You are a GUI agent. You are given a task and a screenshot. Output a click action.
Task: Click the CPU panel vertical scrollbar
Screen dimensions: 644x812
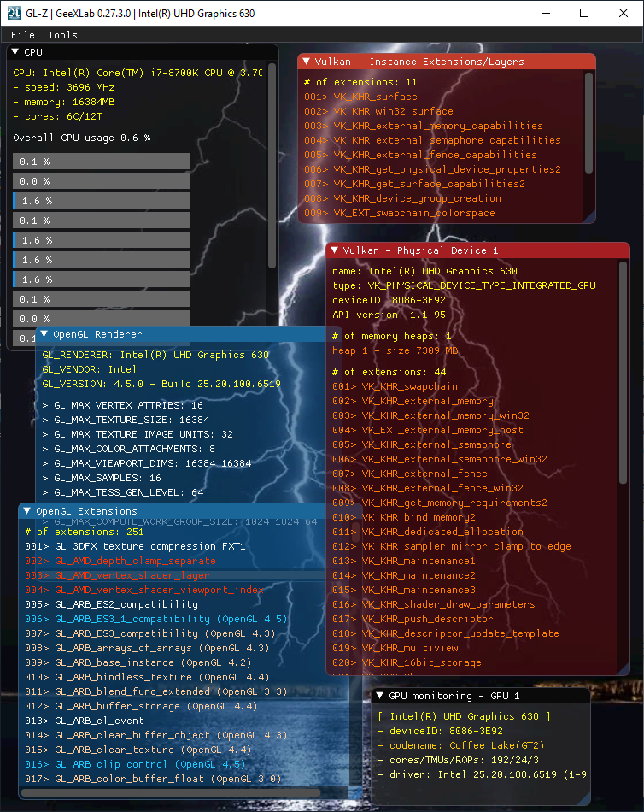coord(272,166)
